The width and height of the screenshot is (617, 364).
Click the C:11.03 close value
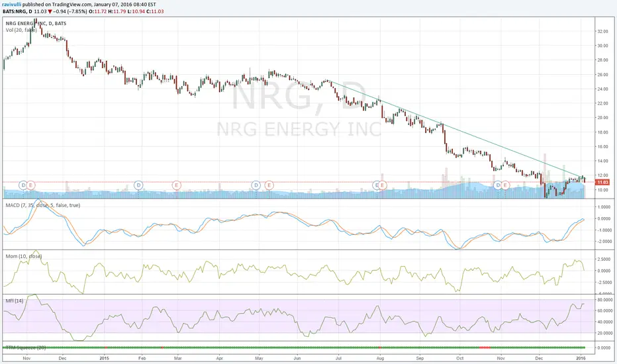tap(155, 11)
